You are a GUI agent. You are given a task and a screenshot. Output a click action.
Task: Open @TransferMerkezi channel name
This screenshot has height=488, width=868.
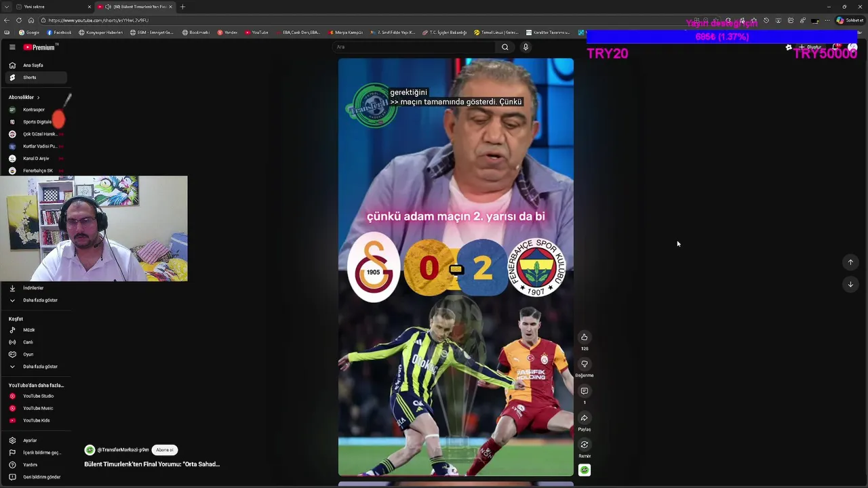(123, 450)
